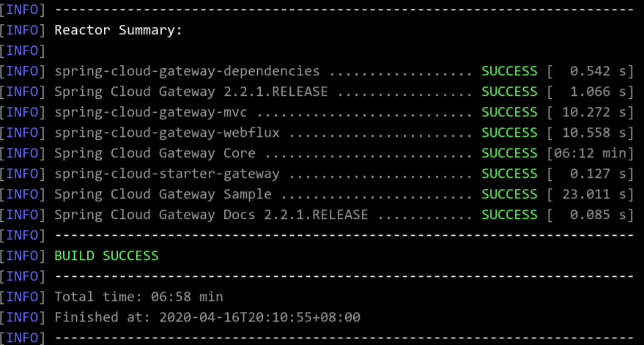The image size is (644, 345).
Task: Click the 0.542 s duration value
Action: [x=598, y=72]
